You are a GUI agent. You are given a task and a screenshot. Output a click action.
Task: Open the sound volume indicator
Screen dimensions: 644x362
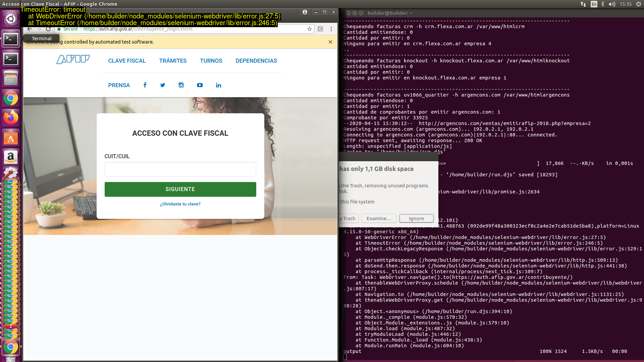[612, 4]
